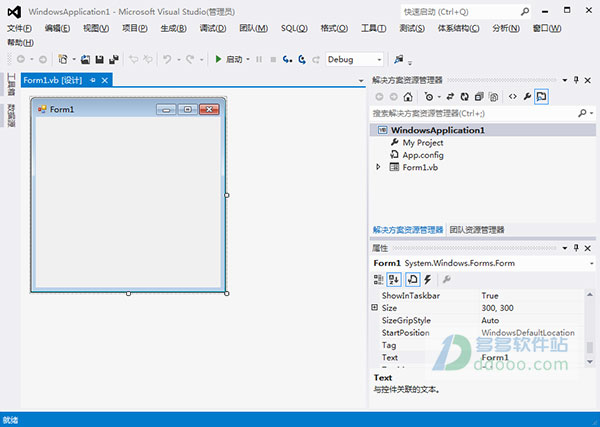Viewport: 600px width, 427px height.
Task: Click the Property Pages wrench in Properties panel
Action: 447,280
